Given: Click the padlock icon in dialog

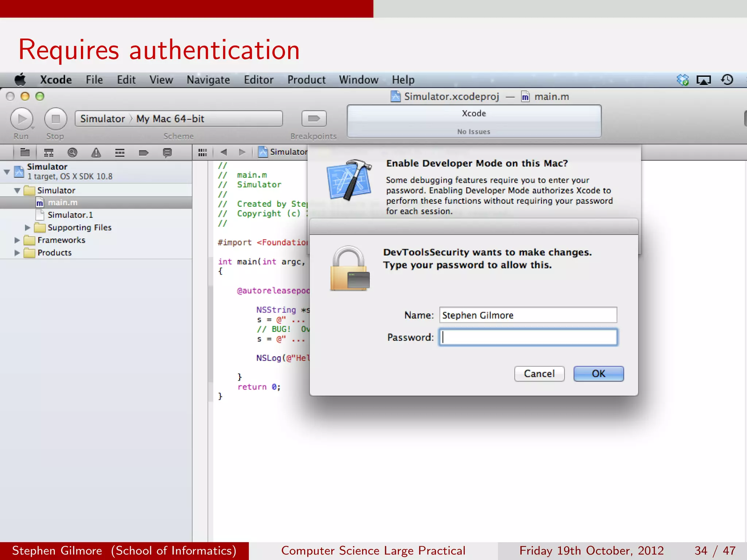Looking at the screenshot, I should pos(350,268).
